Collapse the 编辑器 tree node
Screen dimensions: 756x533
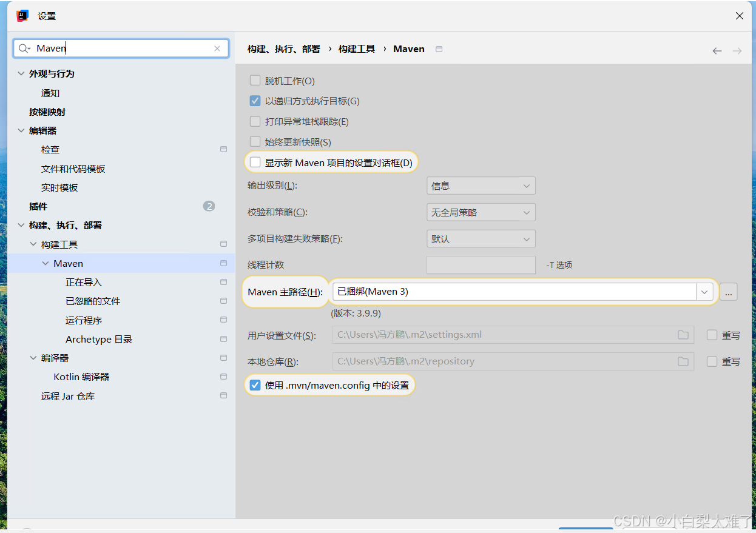click(21, 130)
